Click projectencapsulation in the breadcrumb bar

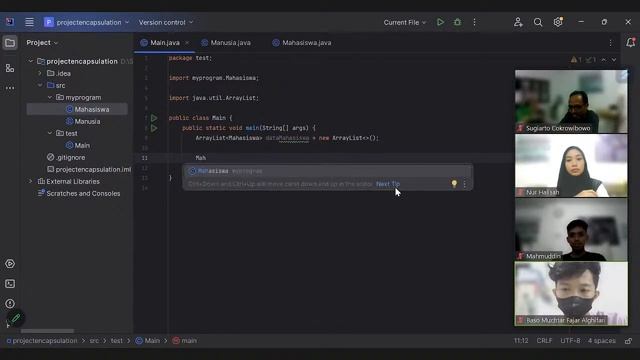42,340
